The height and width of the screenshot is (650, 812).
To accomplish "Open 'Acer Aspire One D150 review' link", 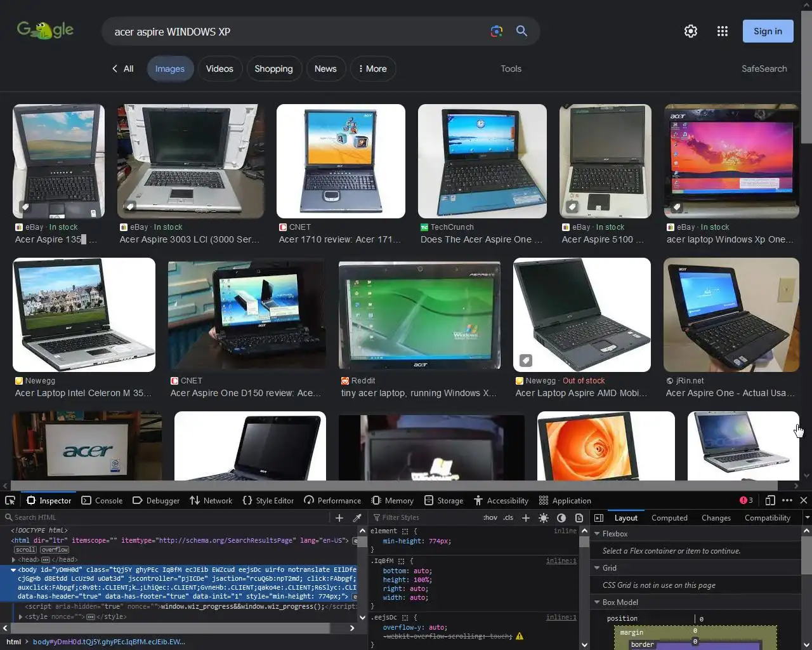I will coord(246,393).
